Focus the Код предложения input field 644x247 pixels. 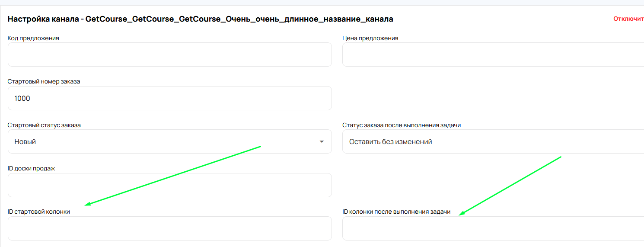[x=169, y=55]
